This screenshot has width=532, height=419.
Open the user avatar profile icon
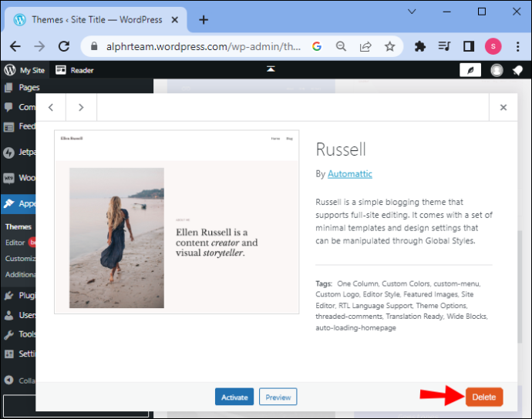[x=497, y=71]
